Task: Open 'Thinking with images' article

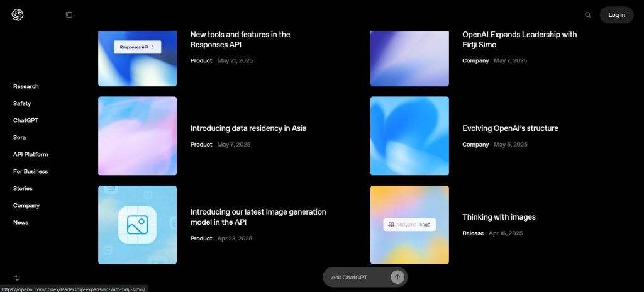Action: [x=499, y=217]
